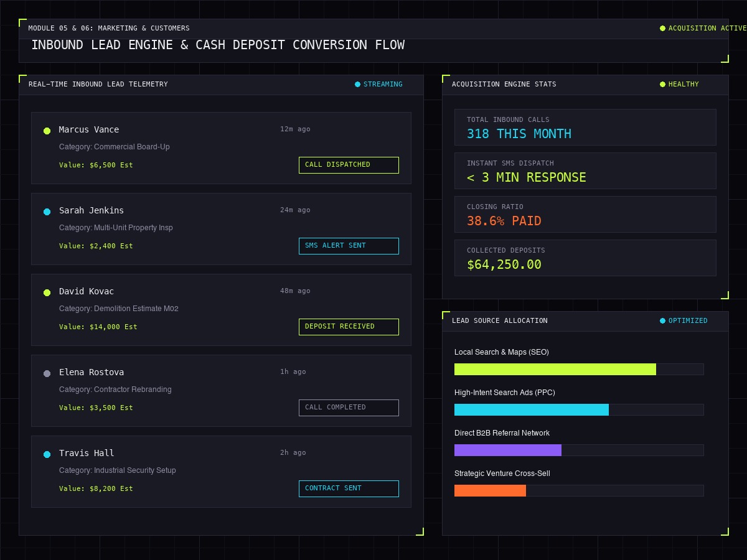Select the Elena Rostova lead name
Viewport: 747px width, 560px height.
(92, 372)
